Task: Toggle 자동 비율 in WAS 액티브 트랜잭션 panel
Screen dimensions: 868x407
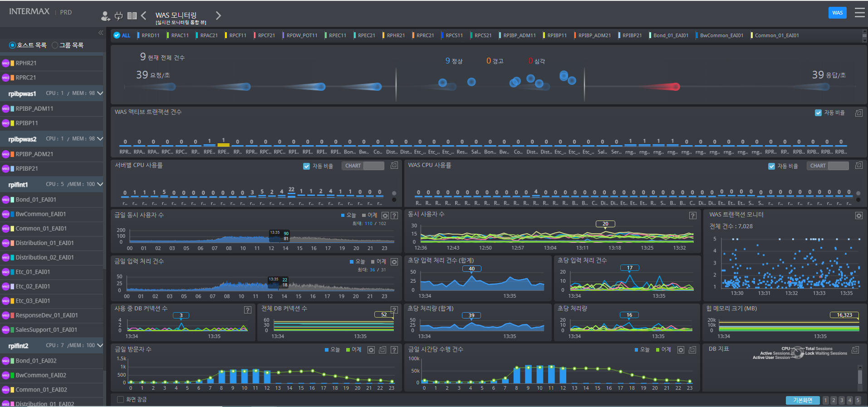Action: coord(819,113)
